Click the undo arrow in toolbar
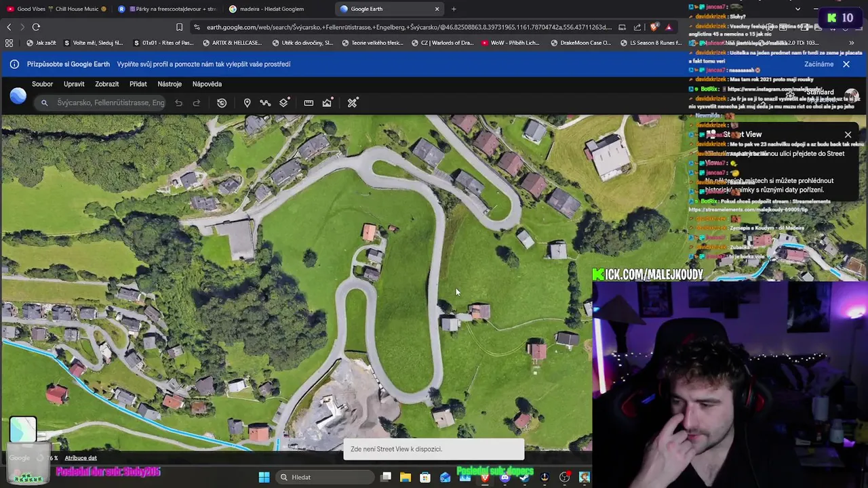 pos(178,103)
